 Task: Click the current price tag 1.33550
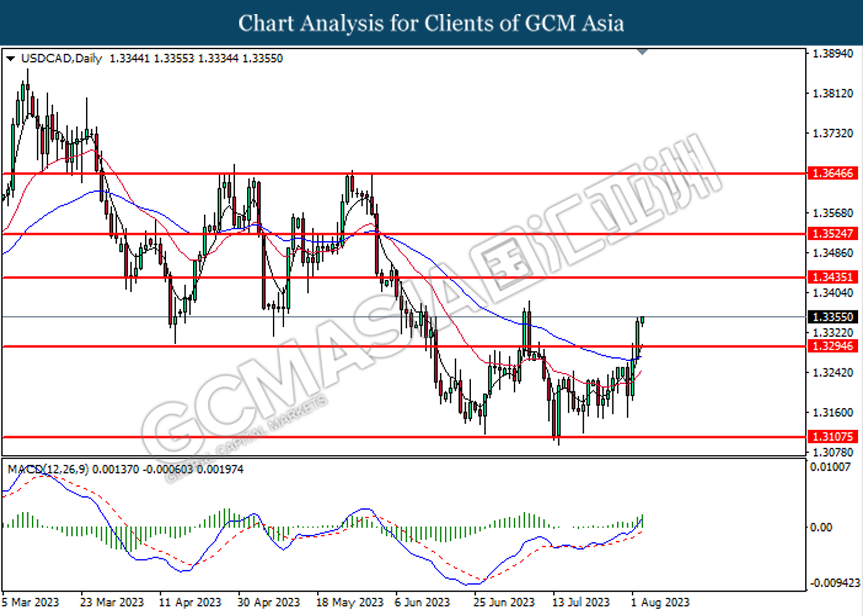[x=833, y=317]
